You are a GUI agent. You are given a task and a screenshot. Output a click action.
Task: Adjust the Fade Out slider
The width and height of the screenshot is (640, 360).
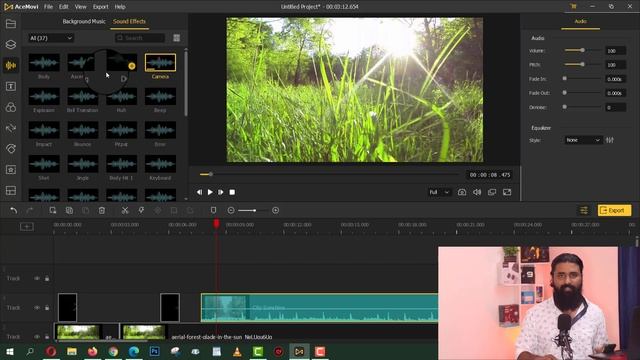click(x=582, y=93)
